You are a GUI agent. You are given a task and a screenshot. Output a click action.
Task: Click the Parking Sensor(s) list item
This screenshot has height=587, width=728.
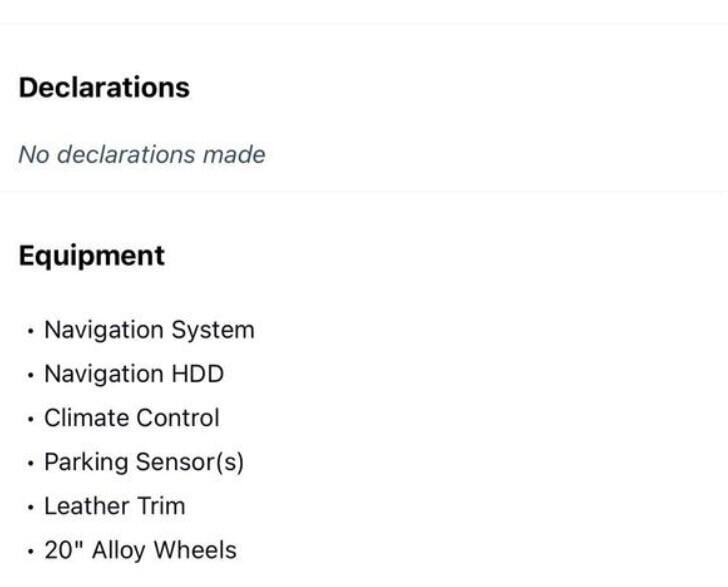pos(144,463)
